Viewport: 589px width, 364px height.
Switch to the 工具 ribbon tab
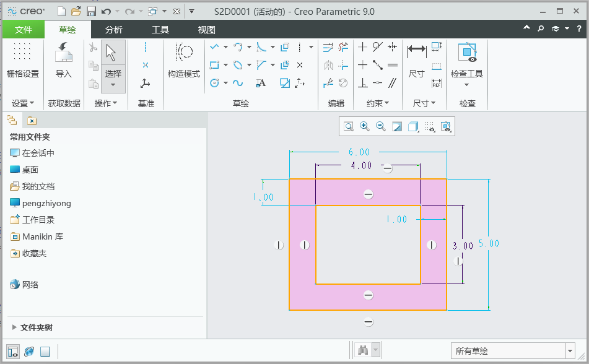tap(160, 30)
